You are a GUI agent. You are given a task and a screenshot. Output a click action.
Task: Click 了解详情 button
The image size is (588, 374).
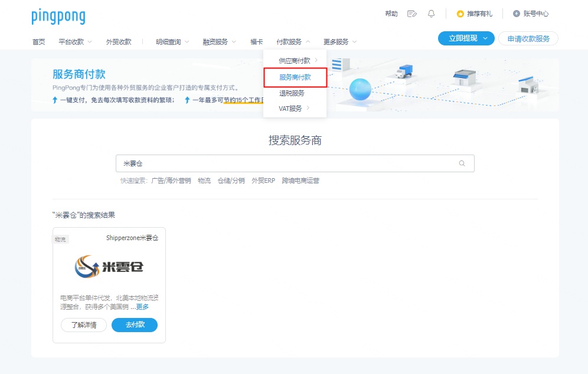tap(84, 325)
